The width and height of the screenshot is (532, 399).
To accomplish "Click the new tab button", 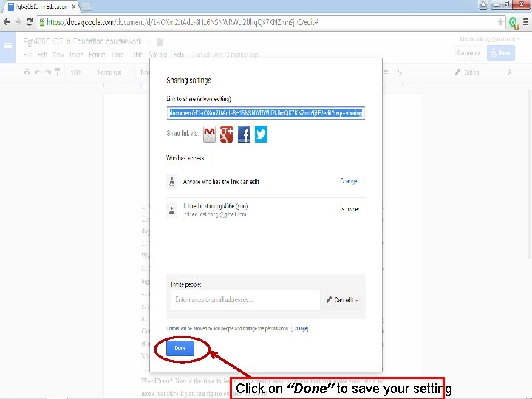I will tap(87, 7).
